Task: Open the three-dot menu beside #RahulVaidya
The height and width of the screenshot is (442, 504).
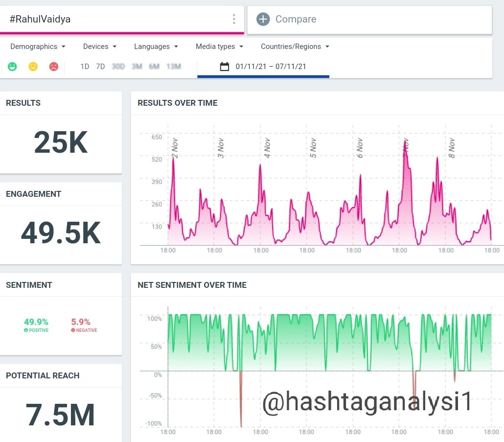Action: tap(234, 19)
